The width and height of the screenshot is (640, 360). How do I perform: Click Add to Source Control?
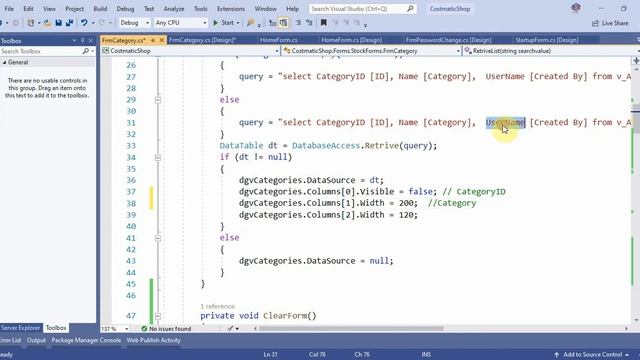[x=592, y=355]
